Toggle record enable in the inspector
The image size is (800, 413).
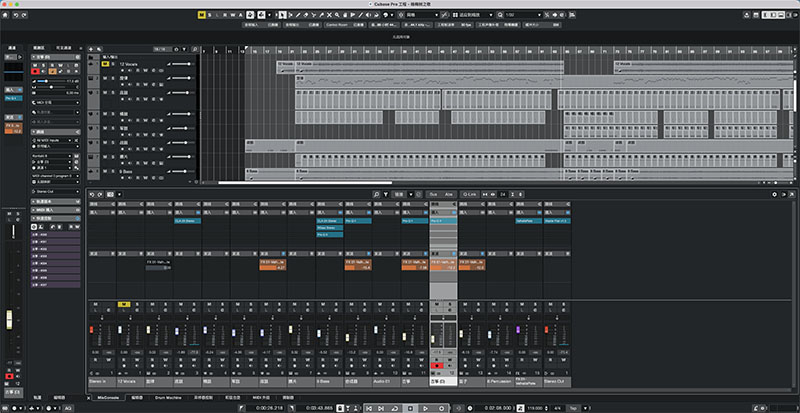pyautogui.click(x=35, y=71)
